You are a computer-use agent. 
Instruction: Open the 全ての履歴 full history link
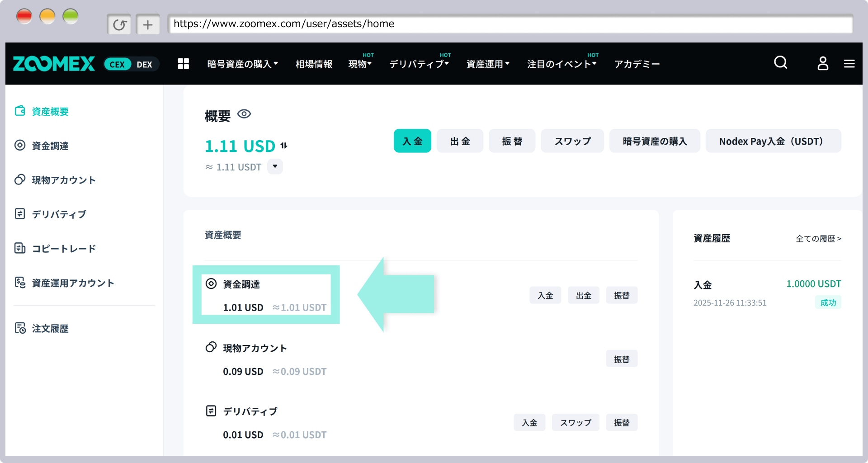pos(817,239)
